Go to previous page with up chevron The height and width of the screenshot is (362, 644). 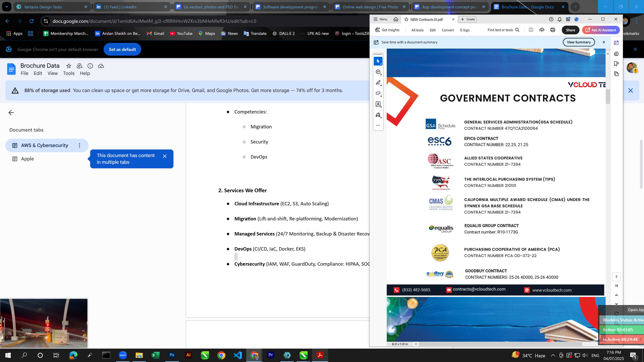pos(616,295)
